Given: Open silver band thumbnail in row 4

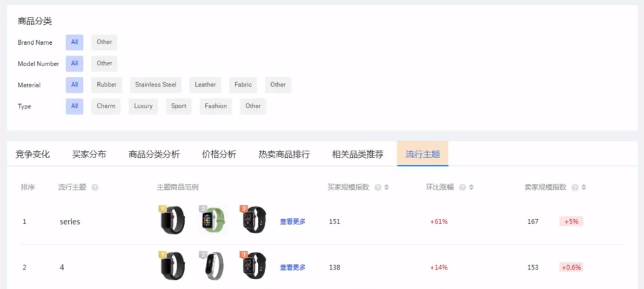Looking at the screenshot, I should point(213,266).
